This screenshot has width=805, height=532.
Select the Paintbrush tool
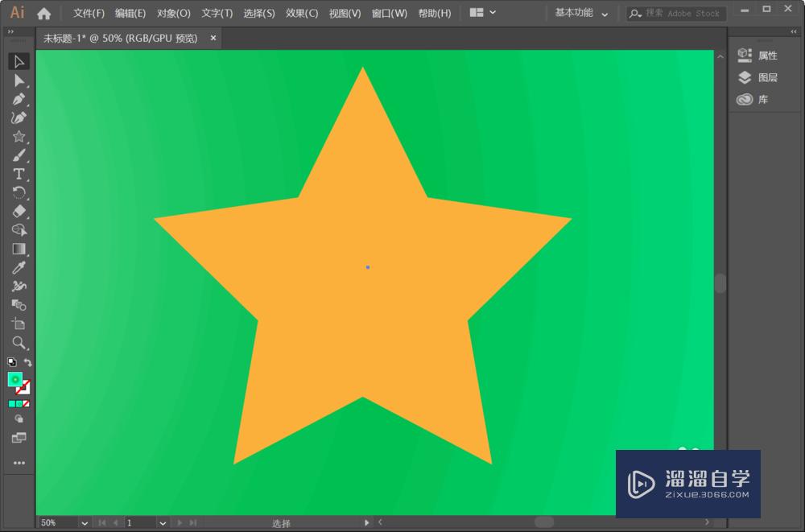[x=19, y=155]
